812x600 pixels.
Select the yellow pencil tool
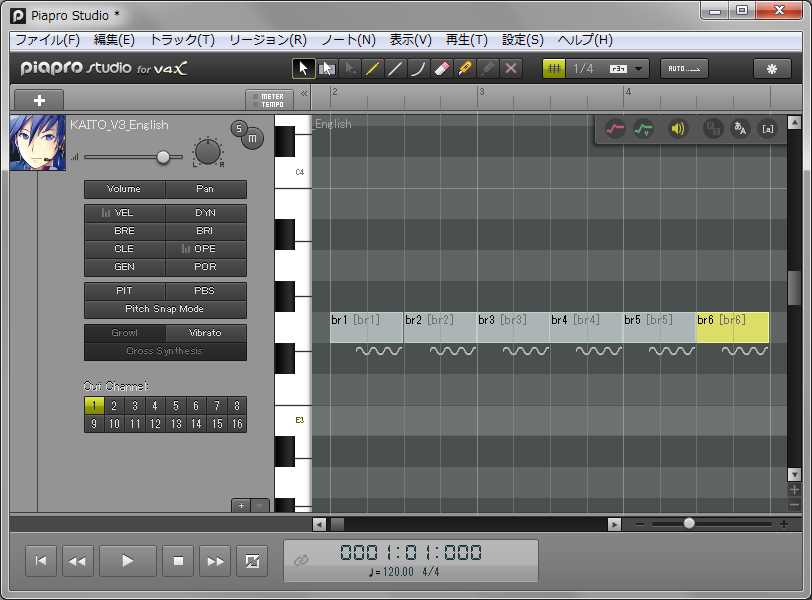372,69
